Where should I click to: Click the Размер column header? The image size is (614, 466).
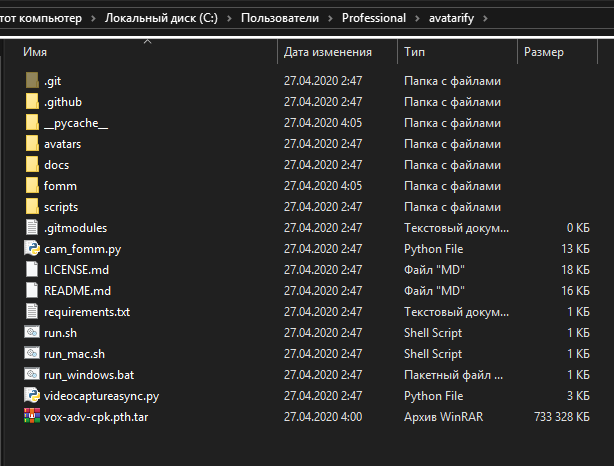point(543,52)
